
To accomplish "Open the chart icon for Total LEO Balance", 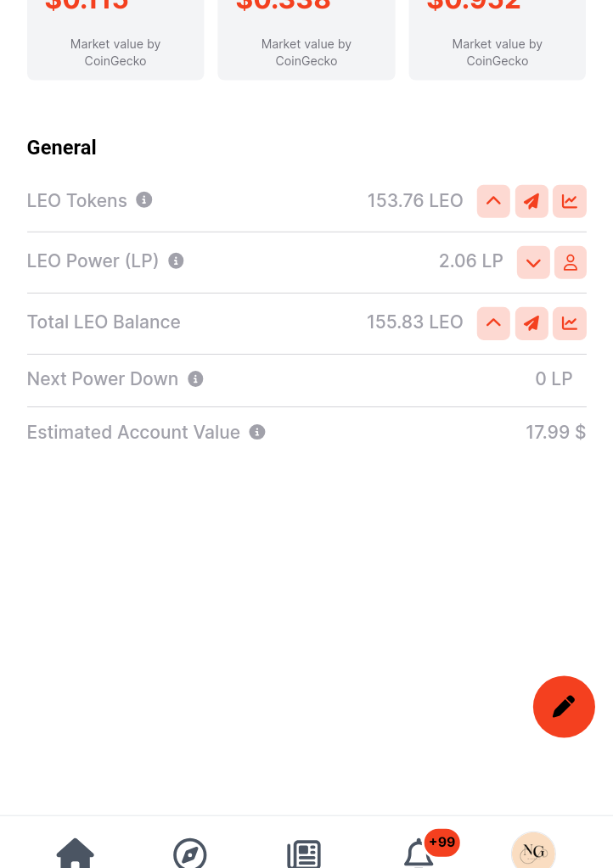I will 570,323.
